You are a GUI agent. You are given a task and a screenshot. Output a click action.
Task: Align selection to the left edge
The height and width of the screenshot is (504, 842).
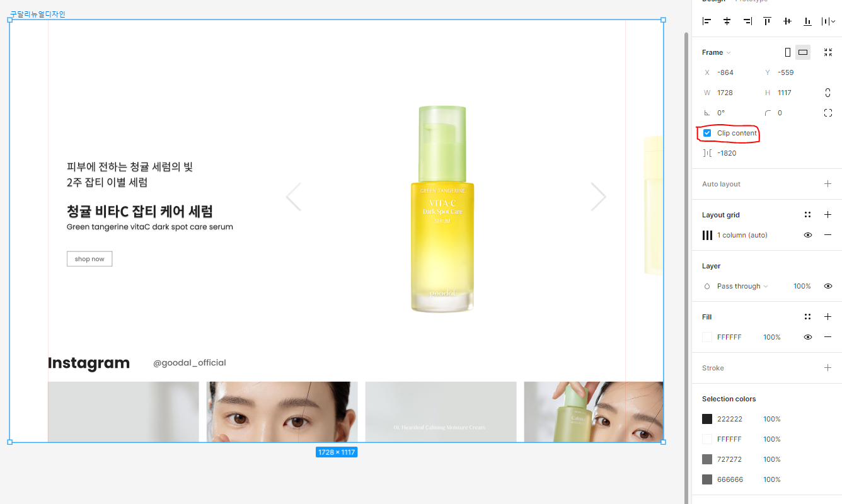pos(706,21)
